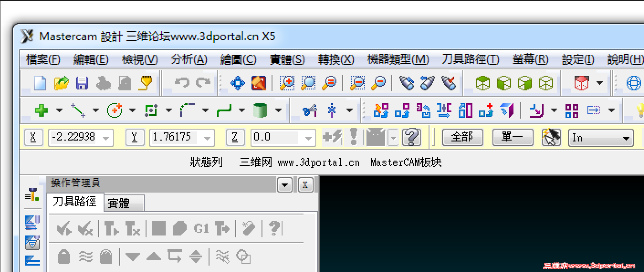Viewport: 644px width, 272px height.
Task: Toggle the Z coordinate lock button
Action: [x=236, y=137]
